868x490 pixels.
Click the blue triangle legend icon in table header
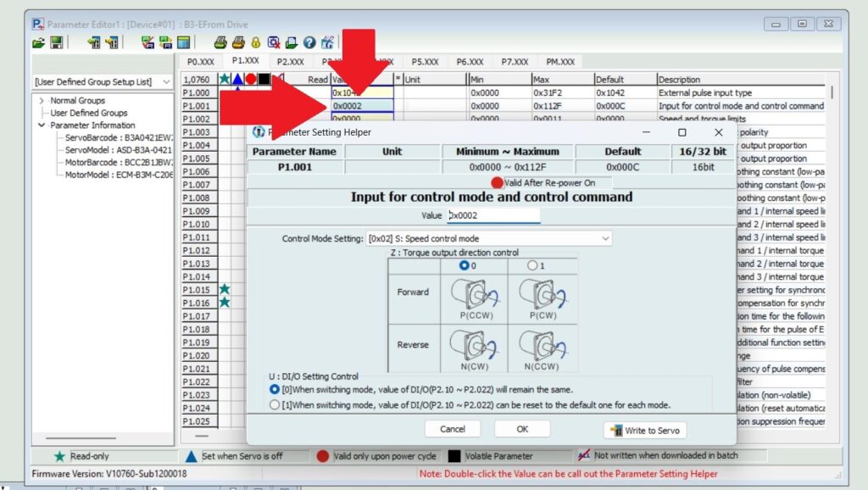click(x=237, y=79)
